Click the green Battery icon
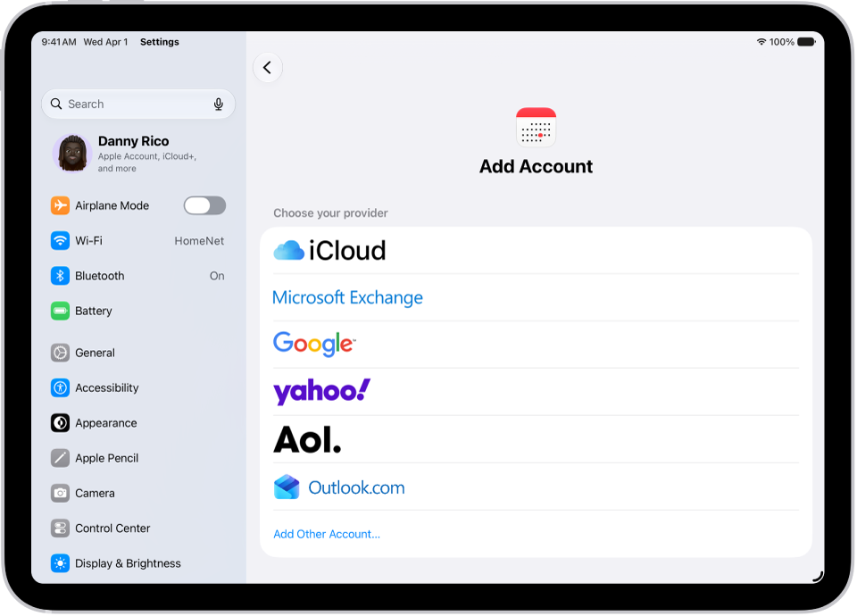This screenshot has height=616, width=857. [x=60, y=311]
